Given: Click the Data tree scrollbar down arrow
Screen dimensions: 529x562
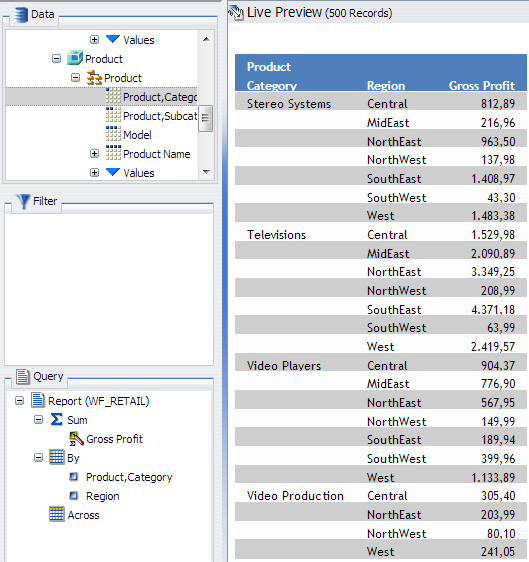Looking at the screenshot, I should pos(206,172).
